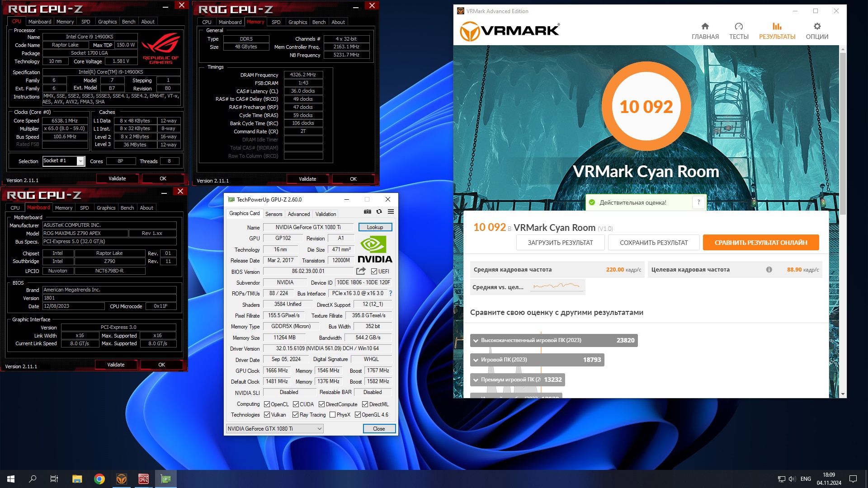Screen dimensions: 868x488
Task: Expand Премиум игровой ПК comparison row
Action: (518, 380)
